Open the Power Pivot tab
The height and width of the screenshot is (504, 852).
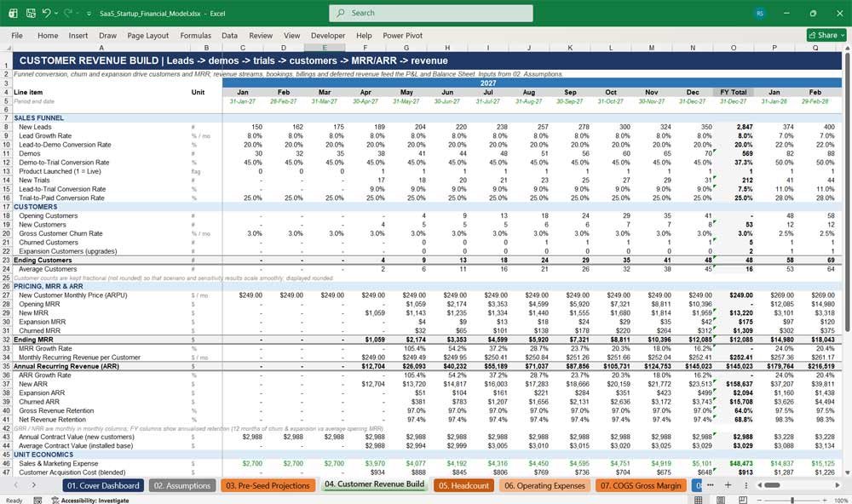[x=403, y=35]
